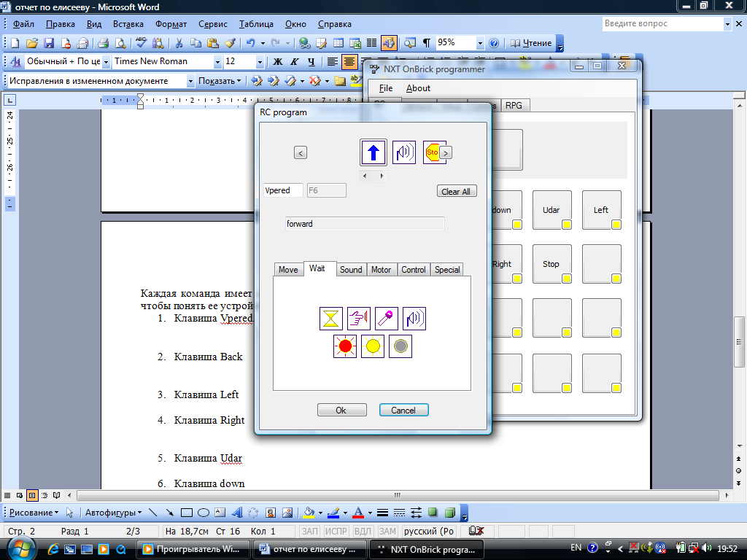Viewport: 747px width, 560px height.
Task: Select the Rectangle drawing tool
Action: 186,513
